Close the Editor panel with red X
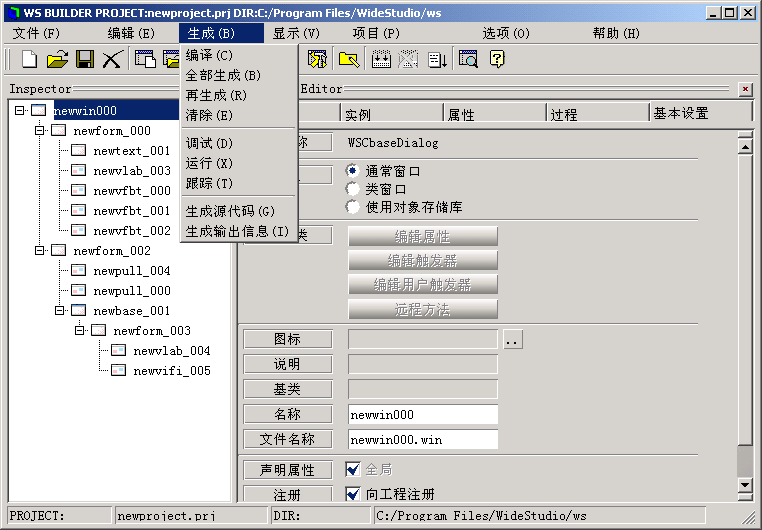 tap(745, 89)
